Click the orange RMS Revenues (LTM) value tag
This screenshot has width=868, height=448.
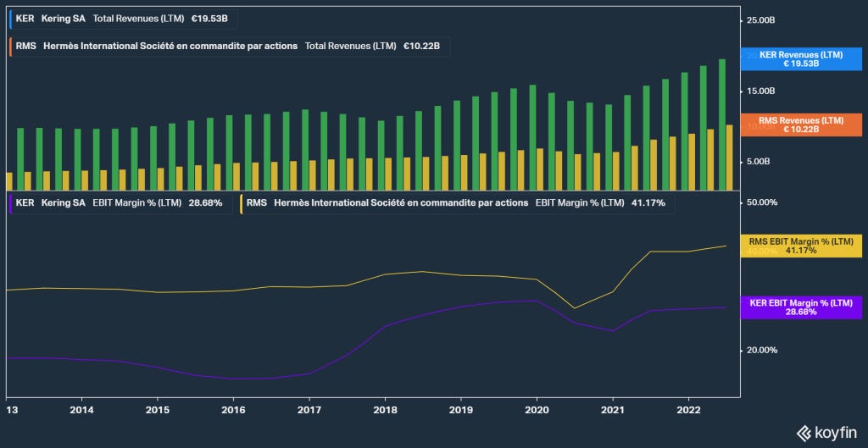click(x=801, y=124)
